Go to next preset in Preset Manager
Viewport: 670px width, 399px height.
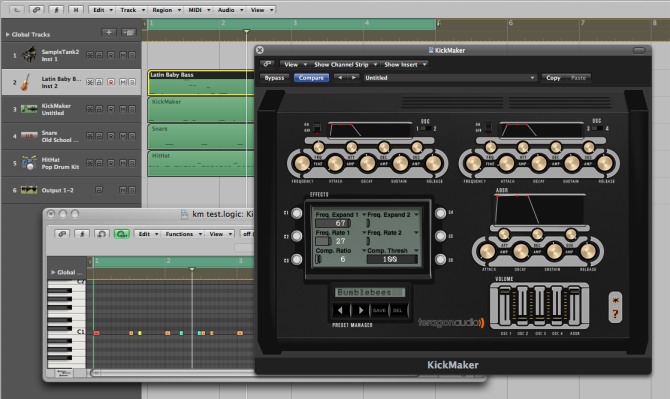pyautogui.click(x=360, y=310)
